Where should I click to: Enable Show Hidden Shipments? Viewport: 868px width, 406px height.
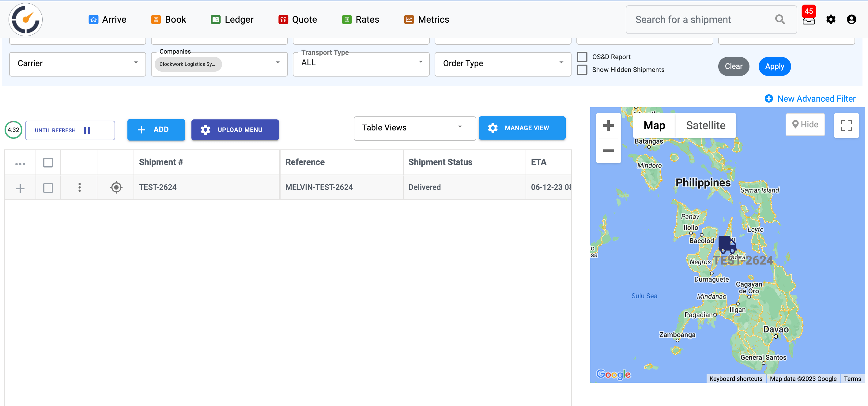tap(582, 70)
